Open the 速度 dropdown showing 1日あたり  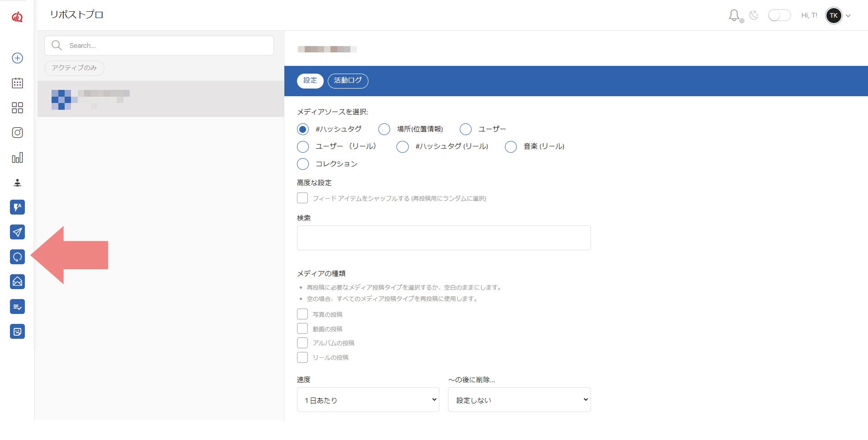[368, 400]
